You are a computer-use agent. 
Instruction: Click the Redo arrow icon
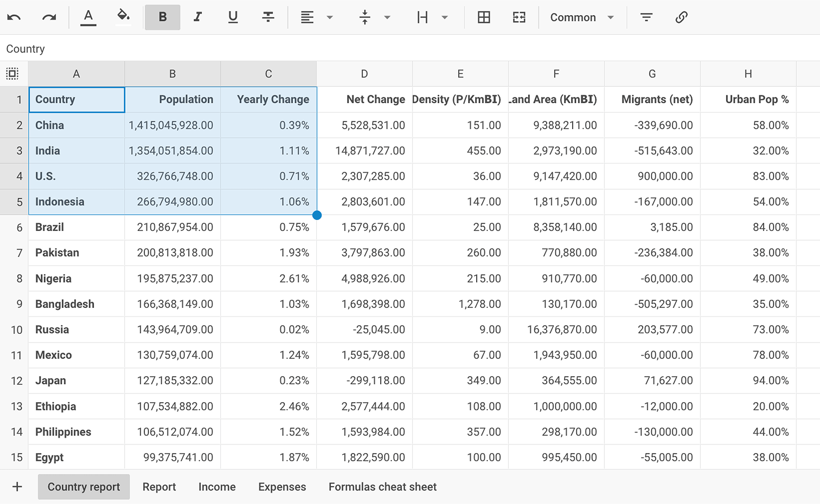pyautogui.click(x=49, y=17)
